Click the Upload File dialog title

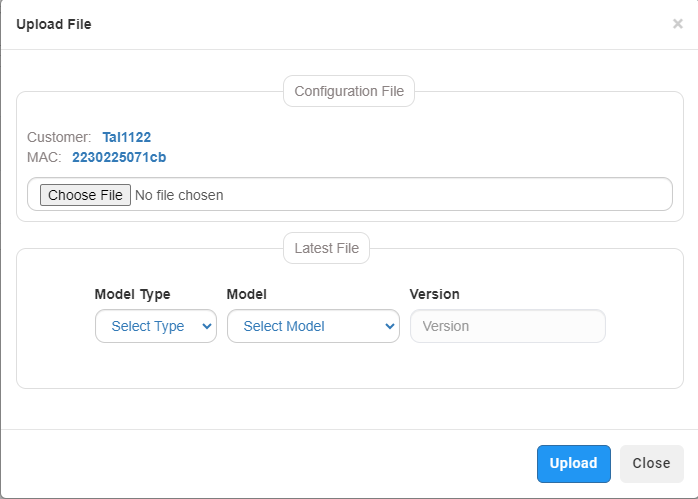[54, 24]
